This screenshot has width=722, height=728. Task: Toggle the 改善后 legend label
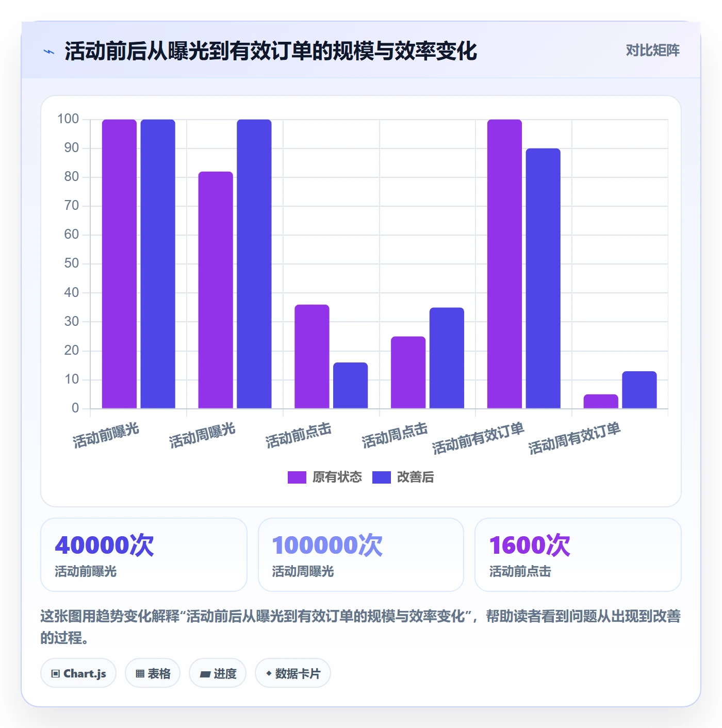point(415,477)
